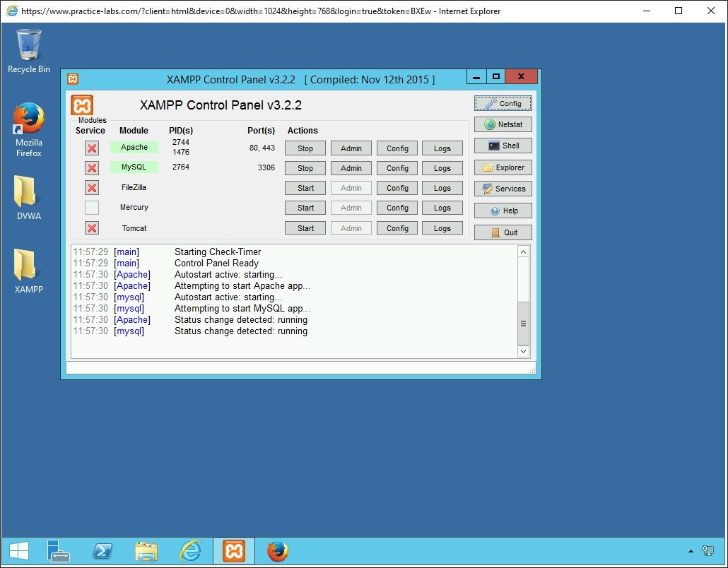Click the ports value '80, 443'
The height and width of the screenshot is (568, 728).
pos(262,148)
